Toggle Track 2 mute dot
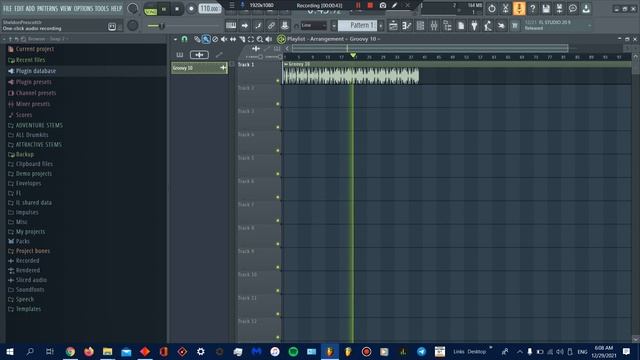This screenshot has height=360, width=640. tap(278, 104)
